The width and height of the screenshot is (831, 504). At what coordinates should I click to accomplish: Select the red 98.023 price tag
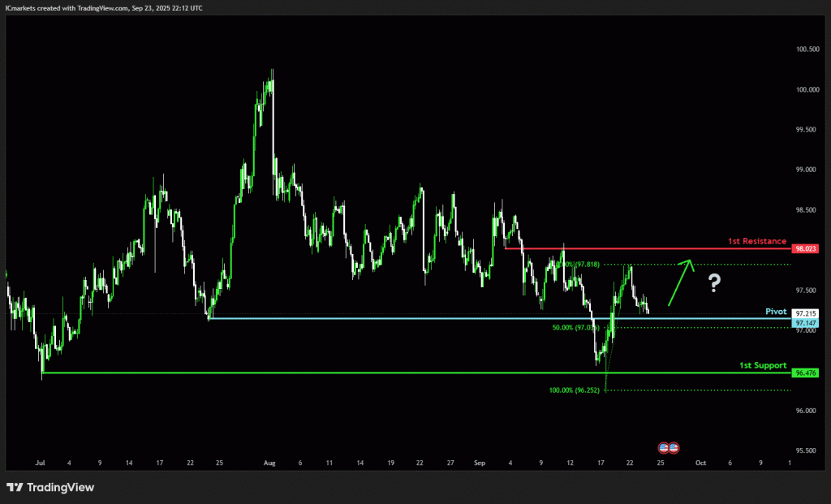click(x=805, y=248)
